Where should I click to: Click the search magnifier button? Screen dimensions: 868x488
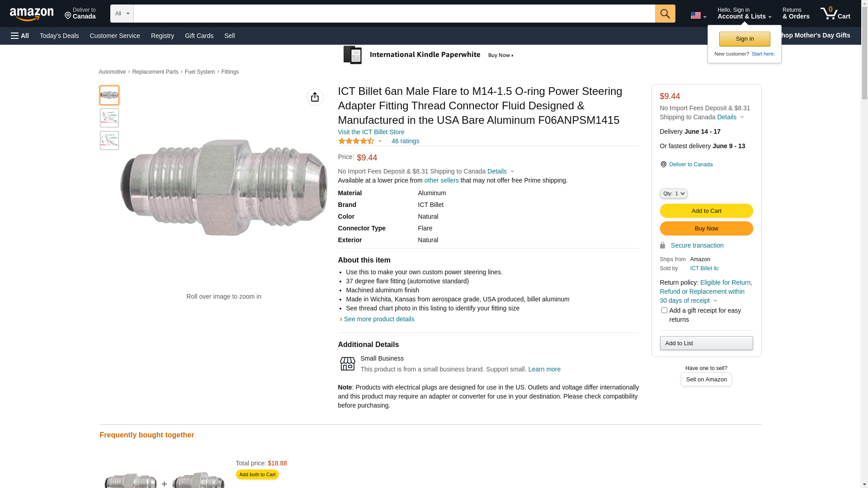665,14
